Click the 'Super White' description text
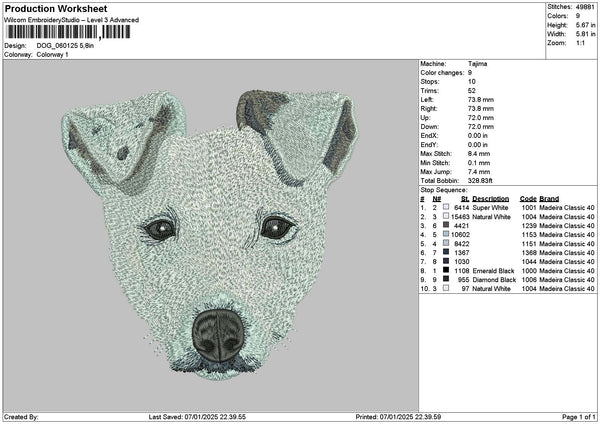 point(490,207)
